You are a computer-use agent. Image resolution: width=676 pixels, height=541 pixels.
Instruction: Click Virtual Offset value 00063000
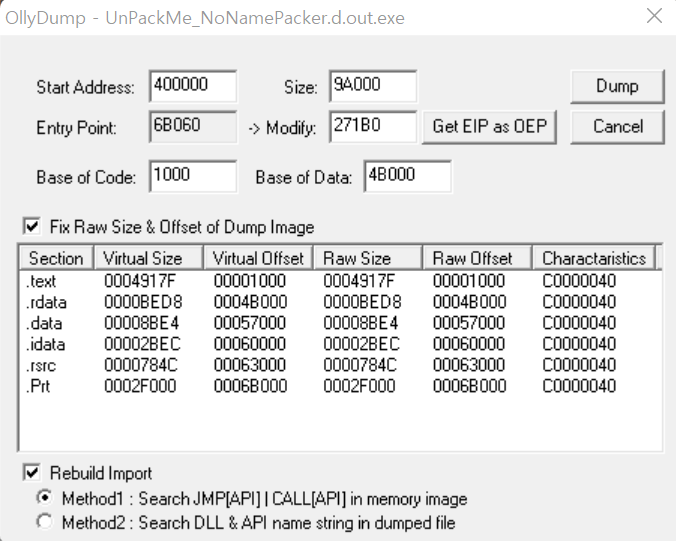250,365
